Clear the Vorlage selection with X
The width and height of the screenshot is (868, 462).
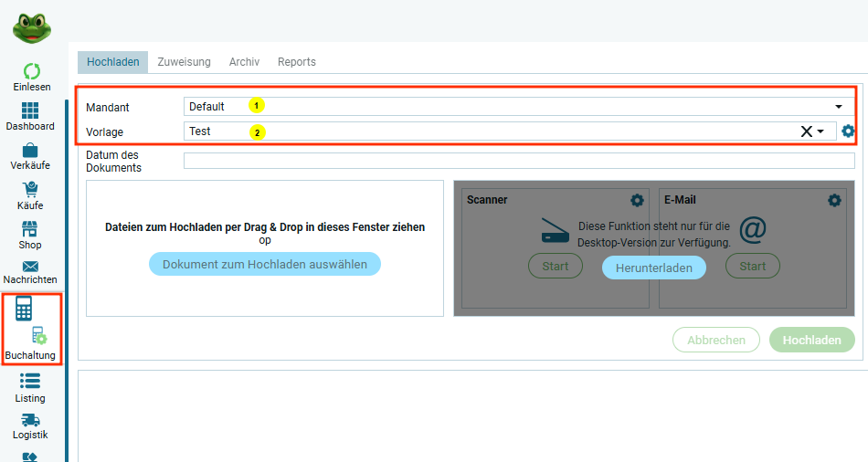806,131
